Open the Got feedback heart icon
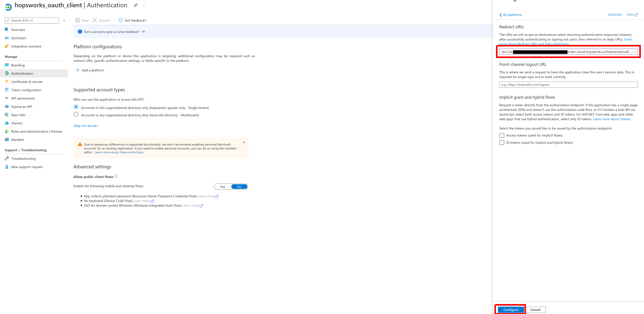 [121, 20]
